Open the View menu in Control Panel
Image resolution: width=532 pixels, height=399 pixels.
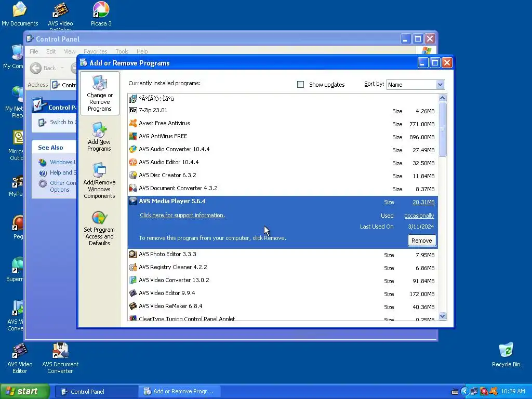[x=70, y=51]
